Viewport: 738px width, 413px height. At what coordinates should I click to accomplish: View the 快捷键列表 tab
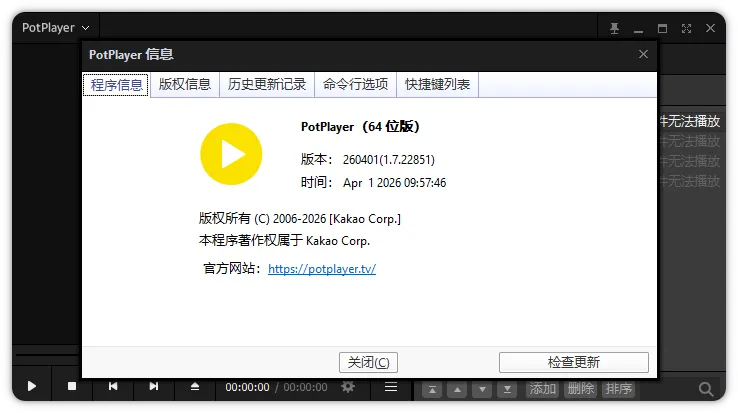tap(437, 85)
